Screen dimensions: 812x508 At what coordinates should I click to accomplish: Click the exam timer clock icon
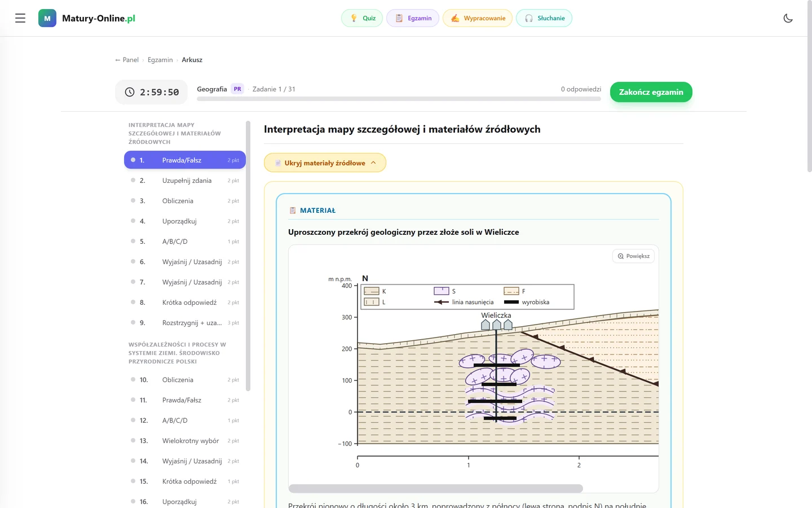[130, 92]
